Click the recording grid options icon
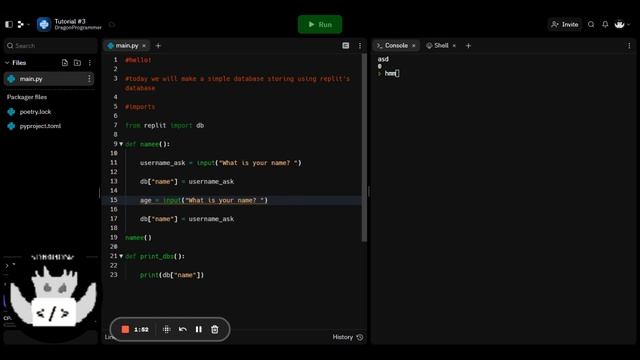 167,329
